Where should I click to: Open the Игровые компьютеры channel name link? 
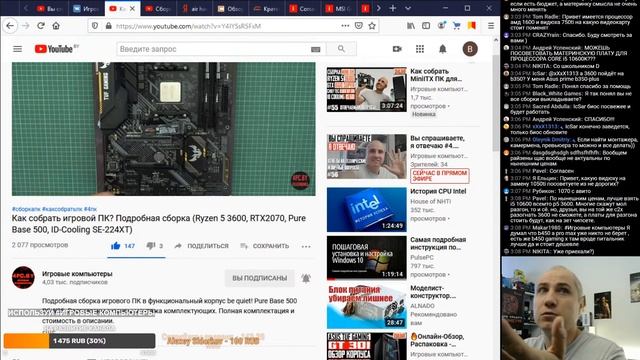(77, 274)
